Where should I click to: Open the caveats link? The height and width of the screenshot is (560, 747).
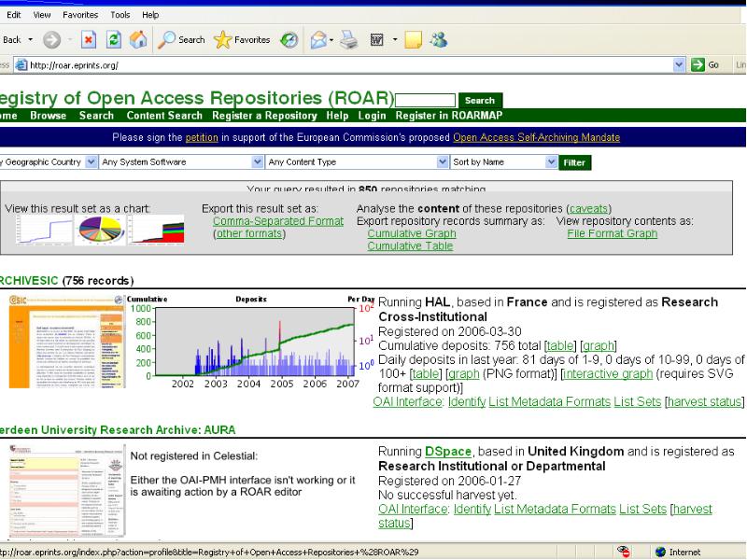pyautogui.click(x=588, y=208)
